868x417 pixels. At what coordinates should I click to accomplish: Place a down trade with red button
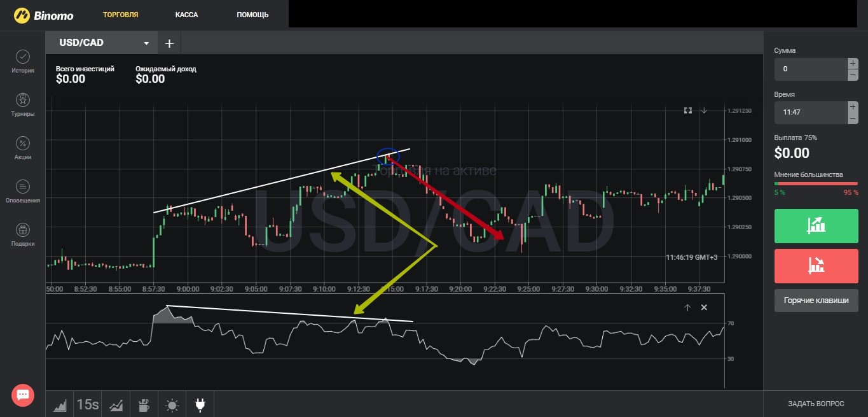[x=816, y=265]
